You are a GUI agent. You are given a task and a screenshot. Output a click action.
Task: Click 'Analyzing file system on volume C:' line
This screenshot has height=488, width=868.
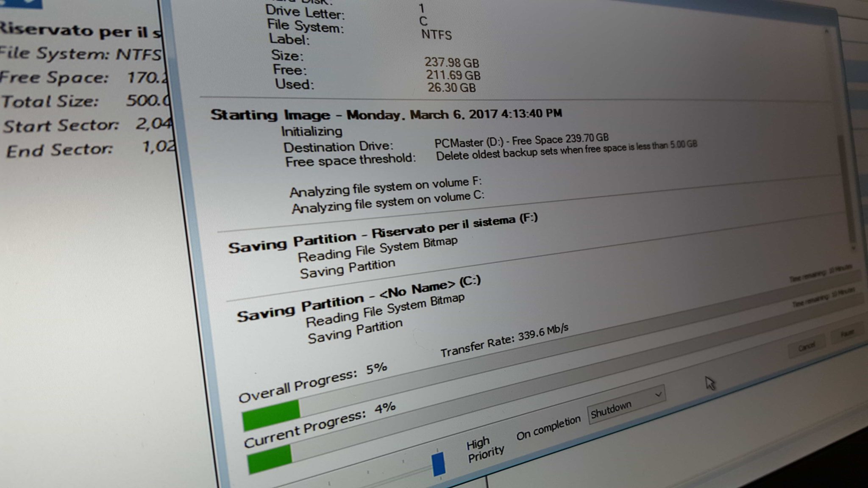[388, 202]
